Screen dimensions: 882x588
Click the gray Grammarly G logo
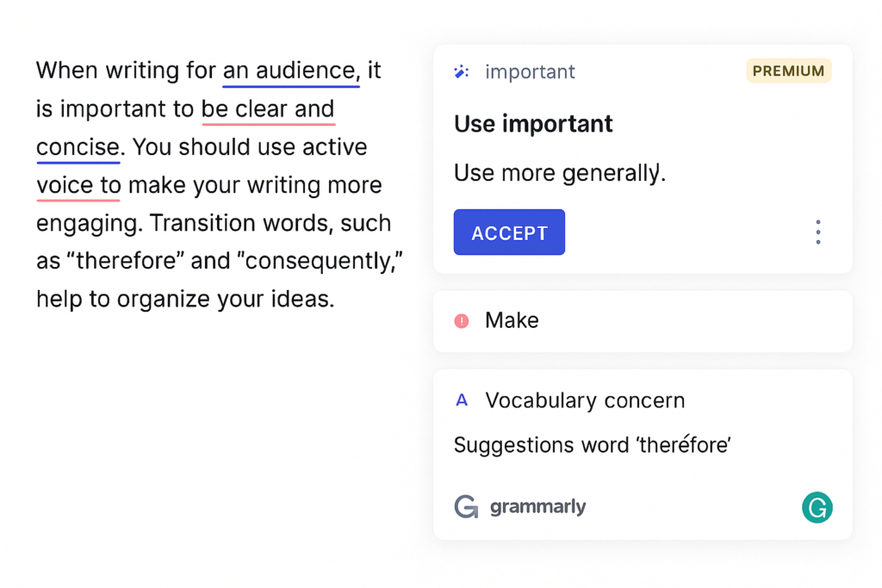point(465,507)
